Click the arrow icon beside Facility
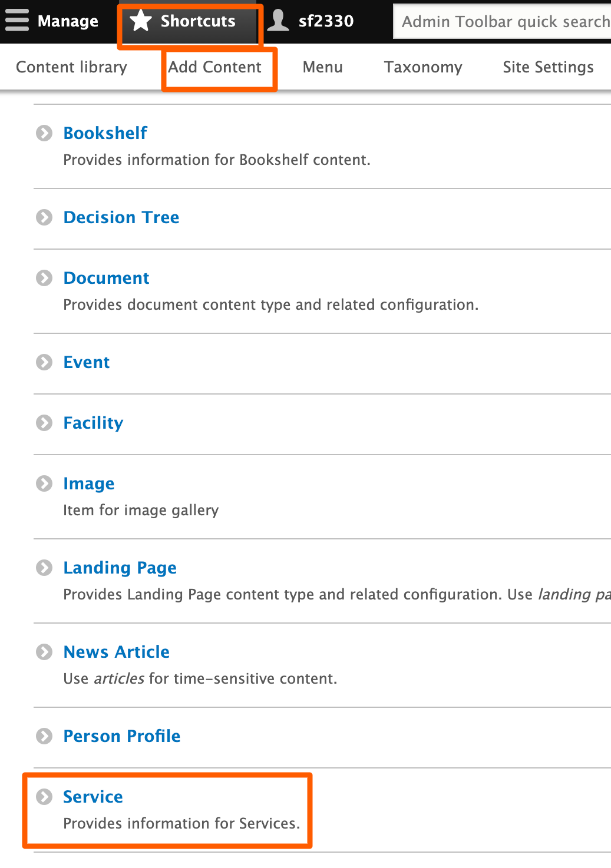Screen dimensions: 611x868 point(44,423)
